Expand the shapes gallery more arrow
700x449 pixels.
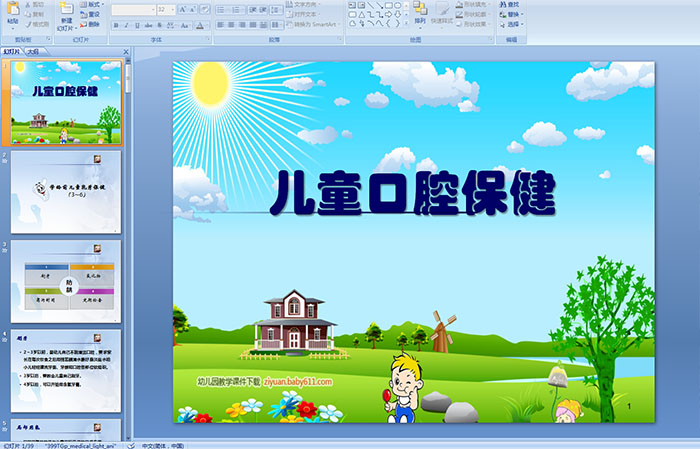click(406, 24)
